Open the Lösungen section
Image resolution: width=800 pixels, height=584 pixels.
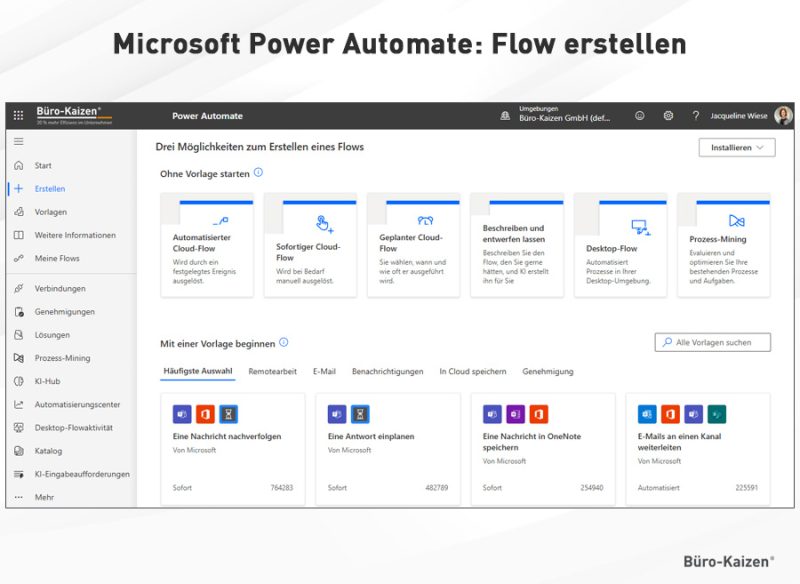click(x=55, y=334)
